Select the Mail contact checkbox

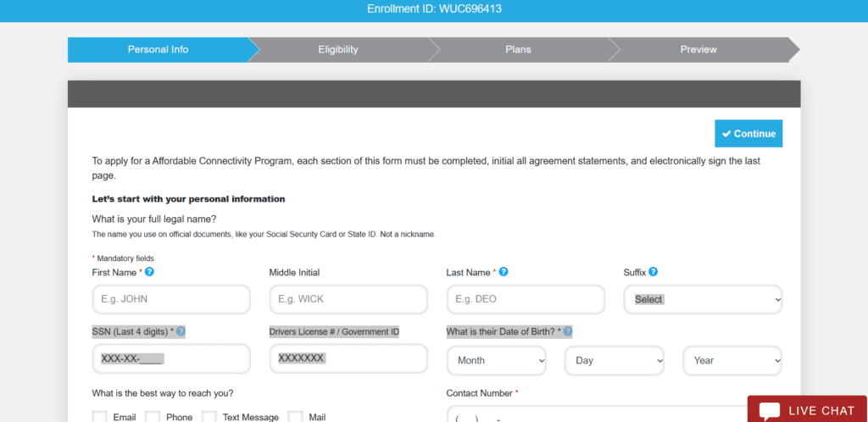(296, 417)
